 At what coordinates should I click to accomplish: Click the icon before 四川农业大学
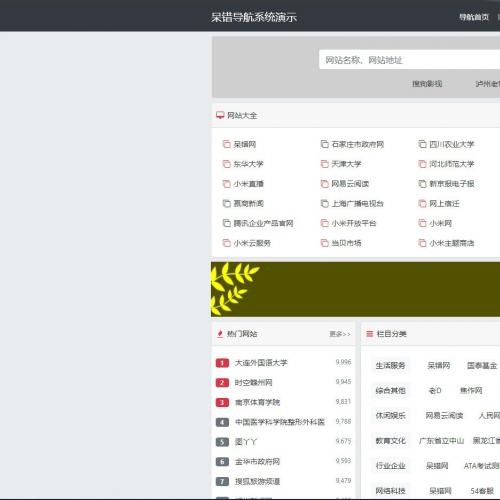click(422, 144)
